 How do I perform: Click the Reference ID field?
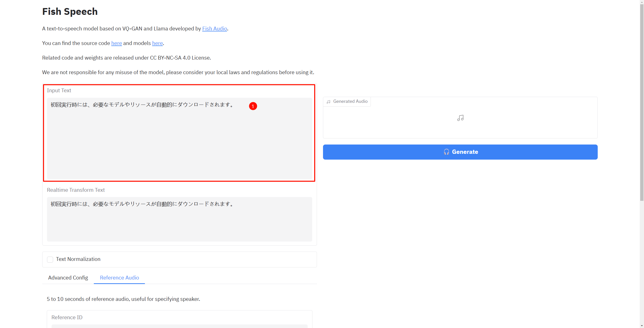[179, 326]
